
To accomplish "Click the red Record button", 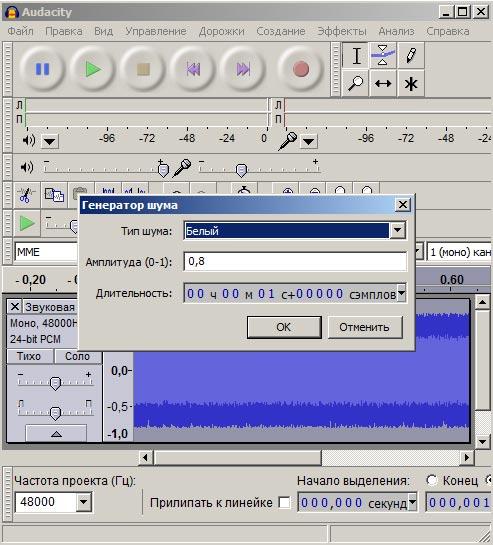I will point(301,69).
